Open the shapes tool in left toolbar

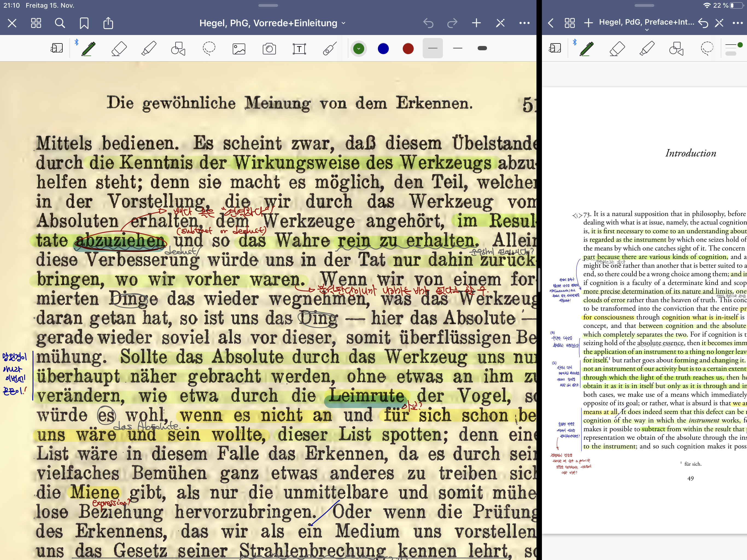pos(178,49)
